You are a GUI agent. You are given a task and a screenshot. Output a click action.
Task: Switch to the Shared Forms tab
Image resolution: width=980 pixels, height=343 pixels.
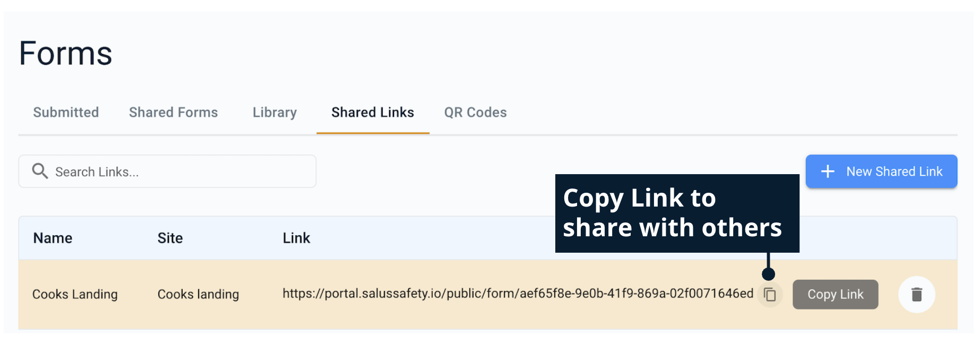(173, 112)
